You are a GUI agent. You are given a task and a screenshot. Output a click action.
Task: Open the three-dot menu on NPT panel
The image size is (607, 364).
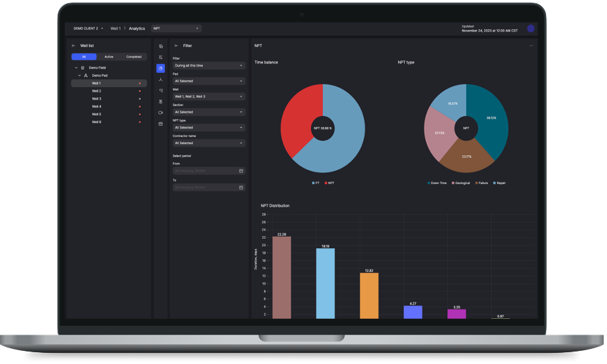pyautogui.click(x=531, y=46)
